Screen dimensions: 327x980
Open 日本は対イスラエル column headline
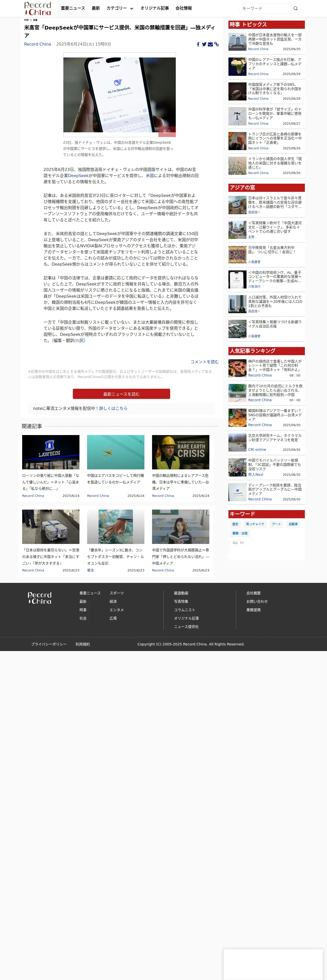(275, 203)
